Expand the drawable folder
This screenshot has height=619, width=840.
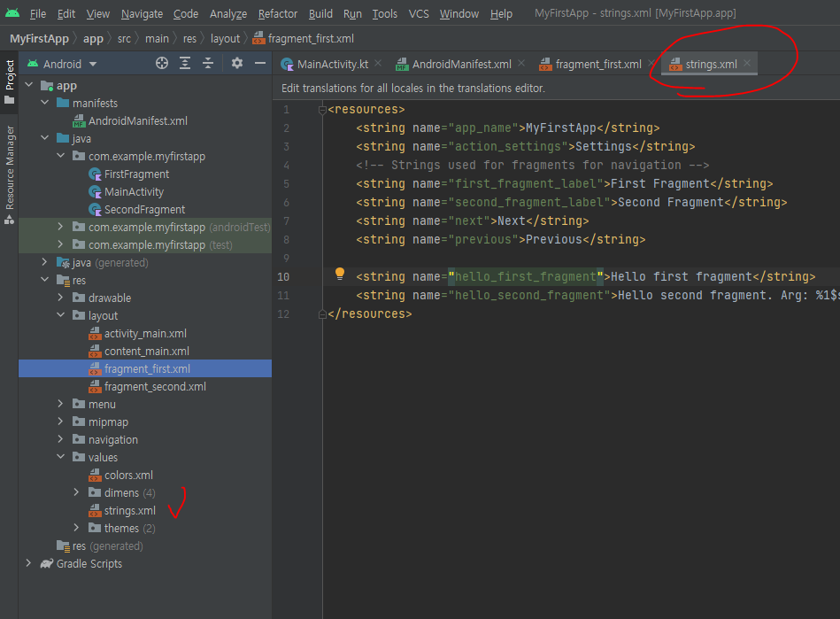click(x=60, y=298)
